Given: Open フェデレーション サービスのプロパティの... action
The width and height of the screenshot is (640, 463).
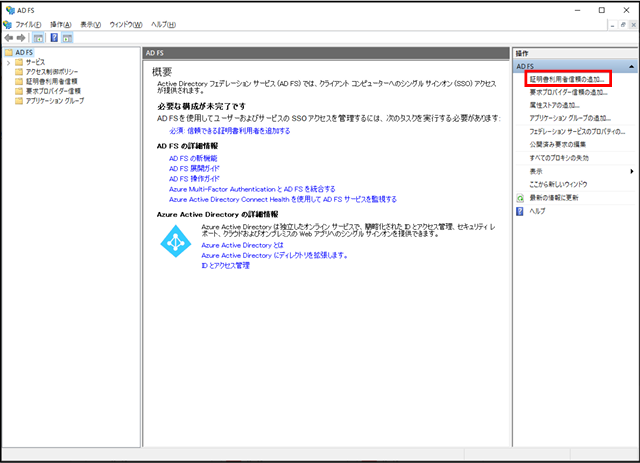Looking at the screenshot, I should click(x=577, y=131).
